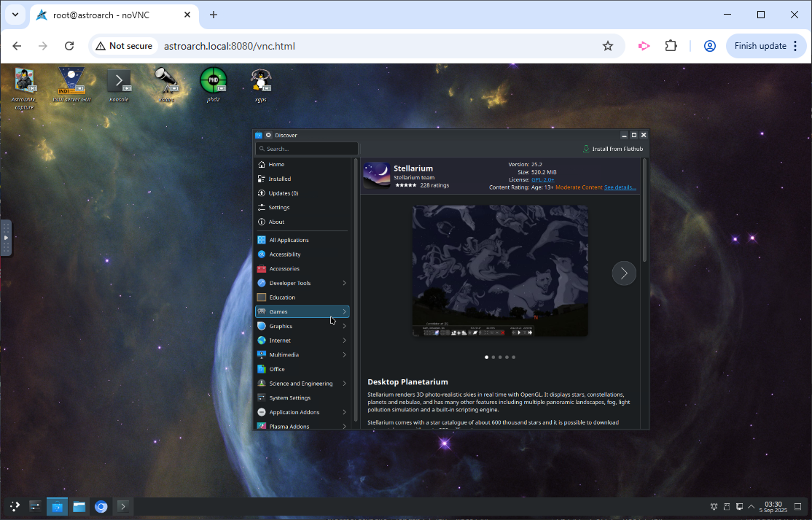Launch the Chromium browser from taskbar
Screen dimensions: 812x520
tap(101, 506)
